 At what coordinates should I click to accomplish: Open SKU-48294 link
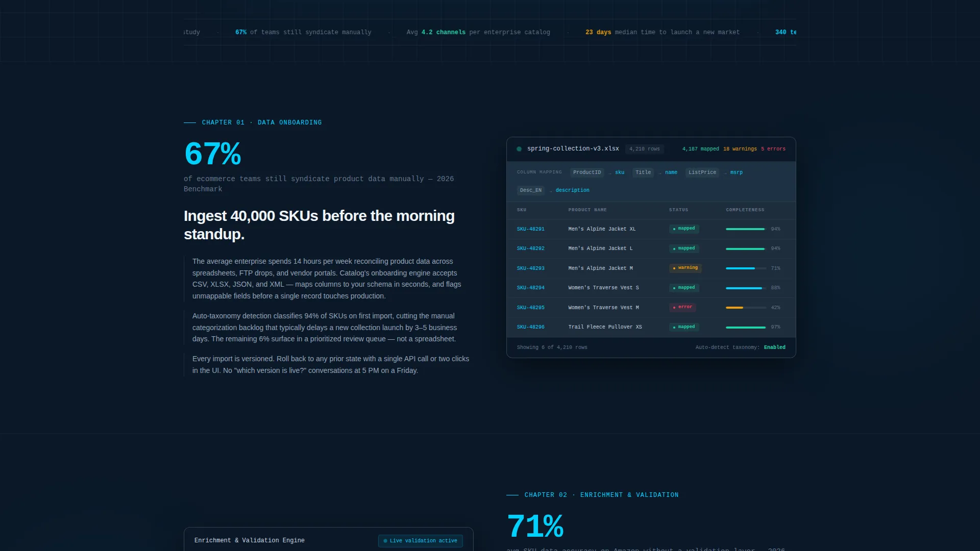[530, 288]
